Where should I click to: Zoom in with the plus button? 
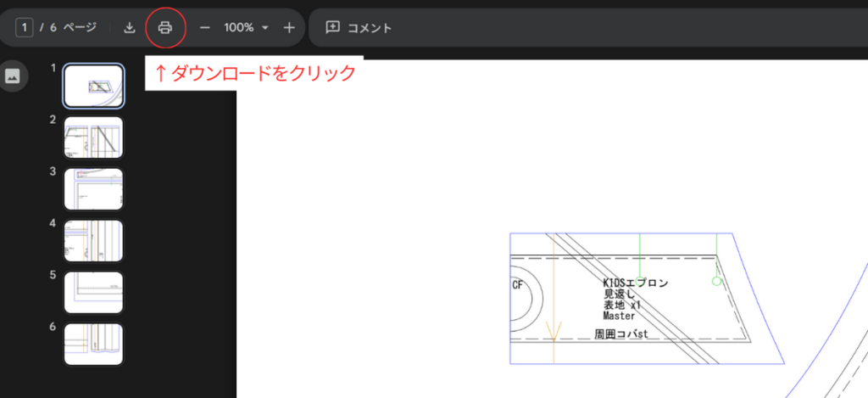coord(289,28)
